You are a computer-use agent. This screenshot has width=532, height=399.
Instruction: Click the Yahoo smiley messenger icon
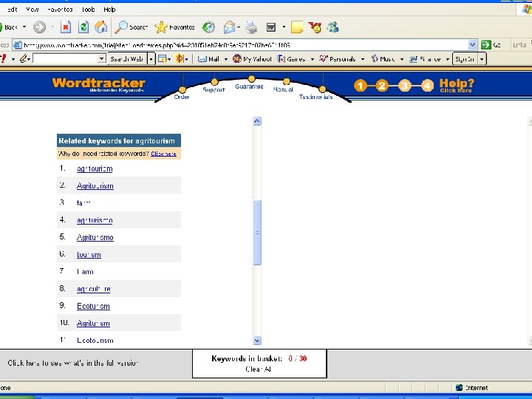click(316, 27)
